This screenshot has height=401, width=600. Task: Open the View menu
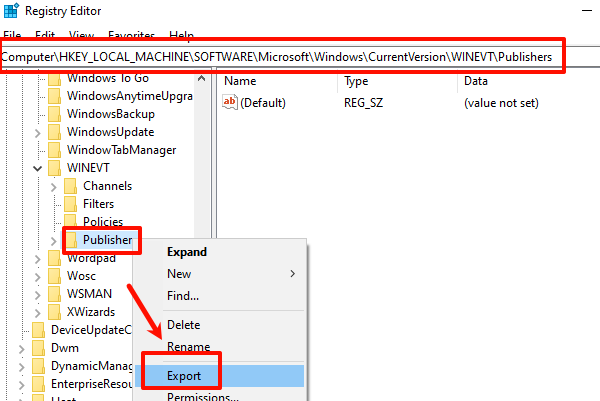82,36
